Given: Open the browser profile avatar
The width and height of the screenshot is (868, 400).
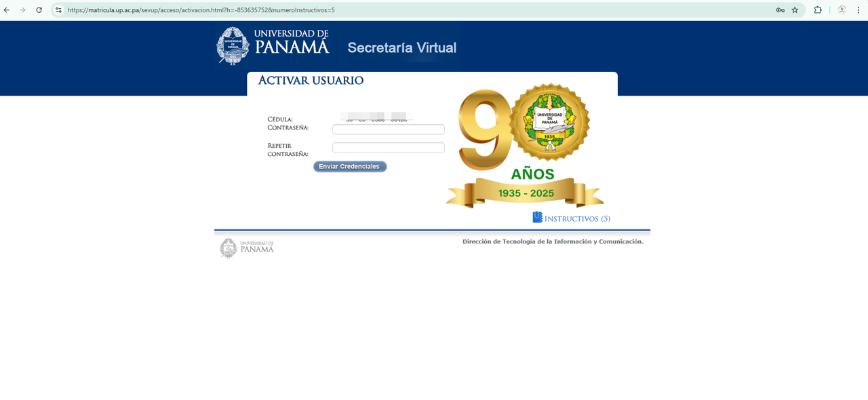Looking at the screenshot, I should pos(842,10).
